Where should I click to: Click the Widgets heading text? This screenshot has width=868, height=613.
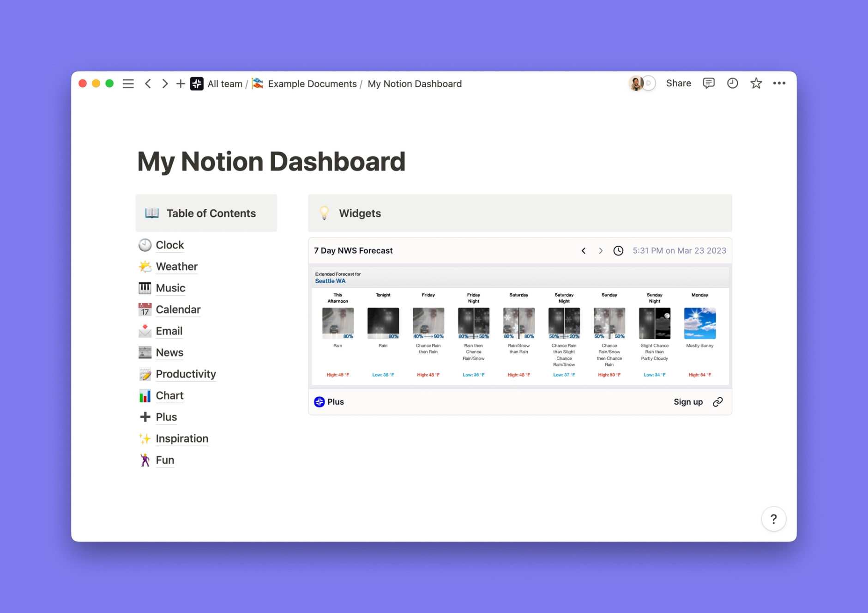click(x=360, y=213)
